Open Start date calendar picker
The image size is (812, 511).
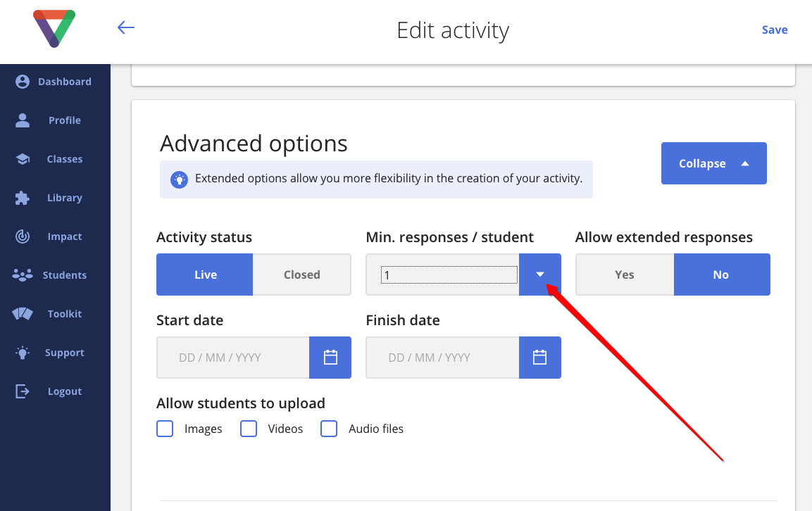[330, 358]
